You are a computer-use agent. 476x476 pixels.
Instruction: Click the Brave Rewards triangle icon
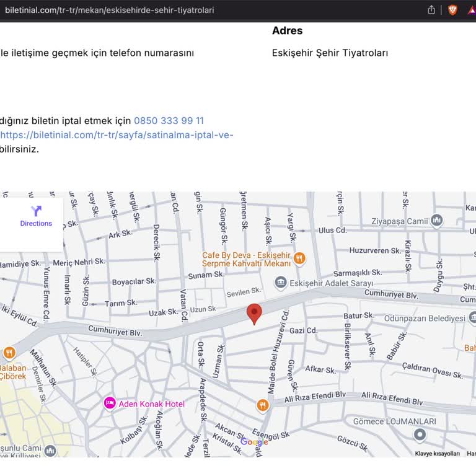coord(471,10)
